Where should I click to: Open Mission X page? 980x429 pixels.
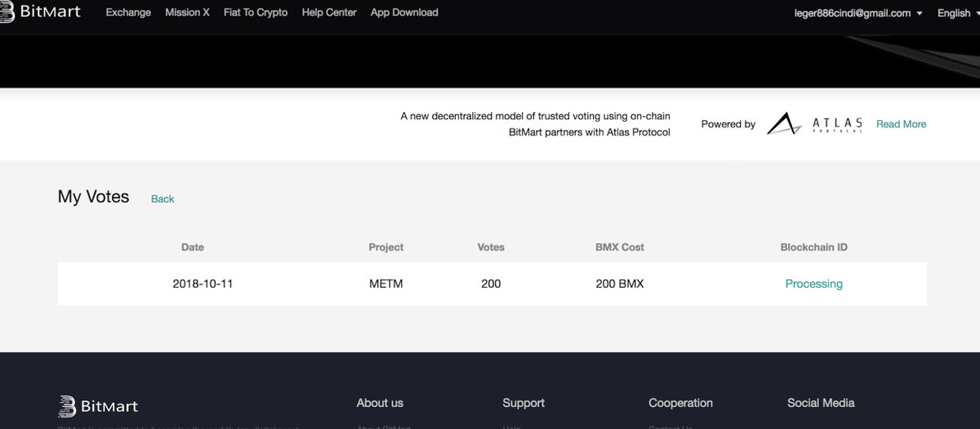pos(187,12)
